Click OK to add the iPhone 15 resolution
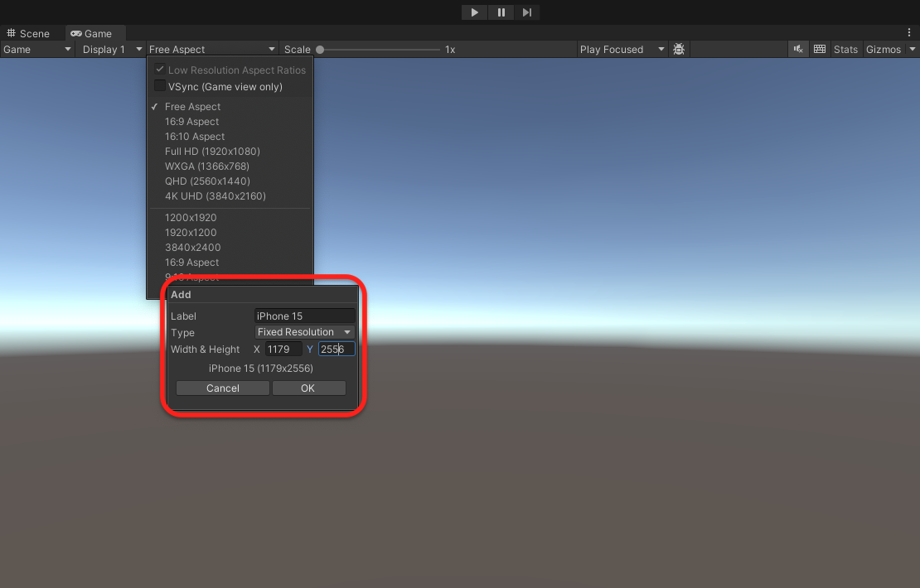This screenshot has height=588, width=920. coord(308,388)
